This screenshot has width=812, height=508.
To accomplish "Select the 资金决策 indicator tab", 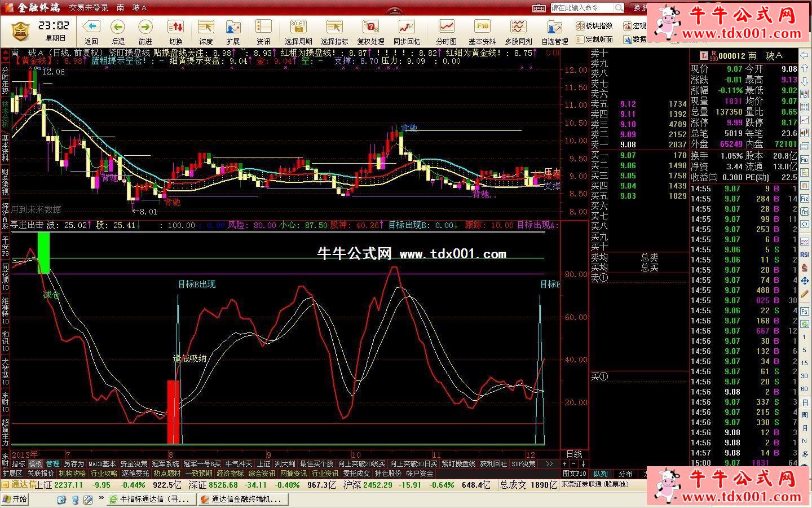I will (x=134, y=463).
